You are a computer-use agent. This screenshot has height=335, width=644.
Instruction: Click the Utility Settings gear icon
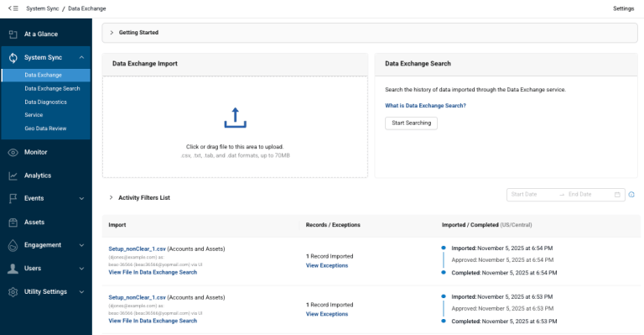pyautogui.click(x=13, y=292)
